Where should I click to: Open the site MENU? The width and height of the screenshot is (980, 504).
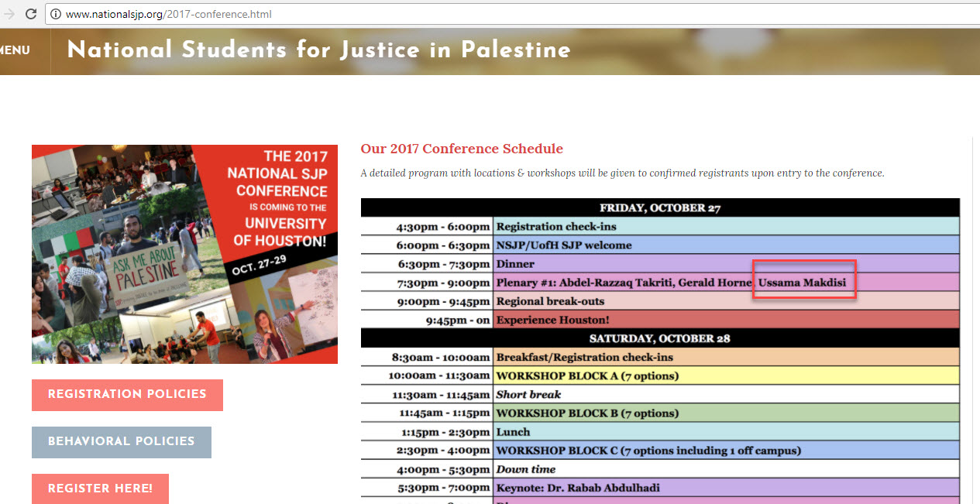[x=15, y=50]
